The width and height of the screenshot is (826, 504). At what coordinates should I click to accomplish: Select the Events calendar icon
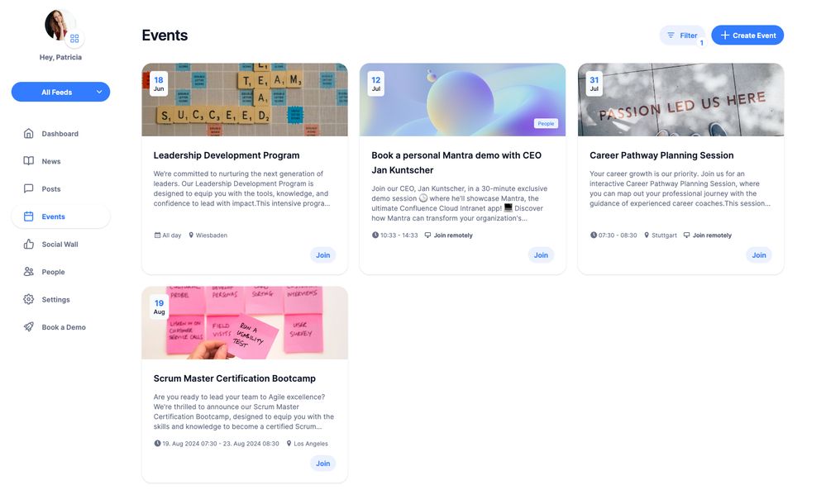[28, 216]
